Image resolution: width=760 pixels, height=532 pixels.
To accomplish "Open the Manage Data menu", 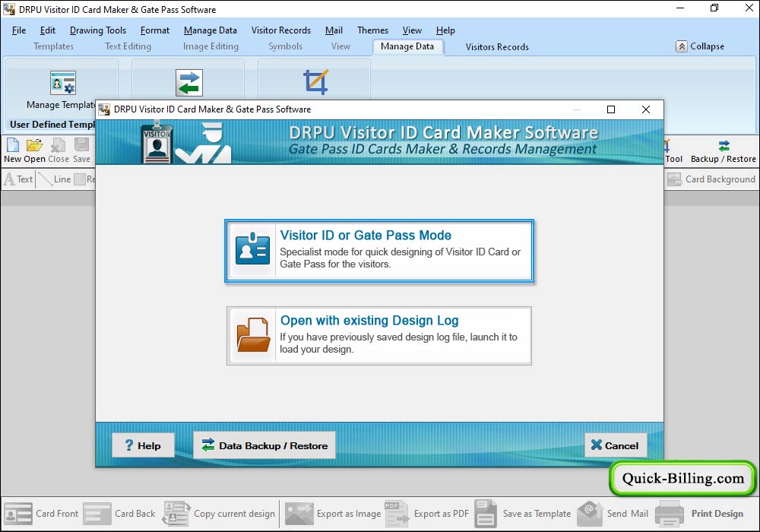I will click(211, 30).
